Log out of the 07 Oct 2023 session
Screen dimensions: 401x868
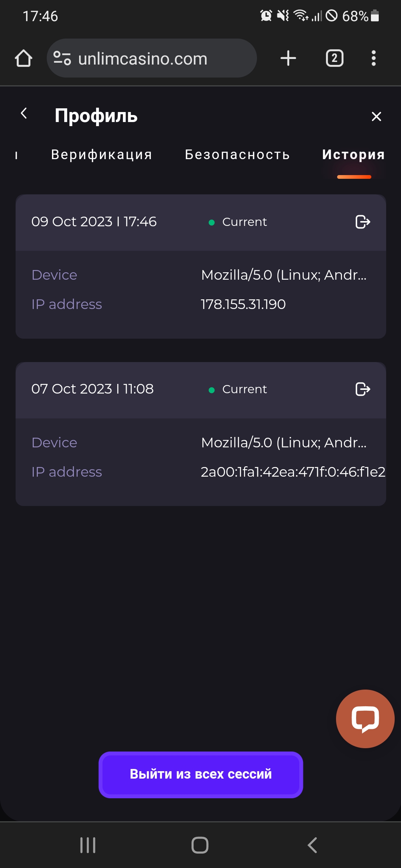[x=362, y=389]
